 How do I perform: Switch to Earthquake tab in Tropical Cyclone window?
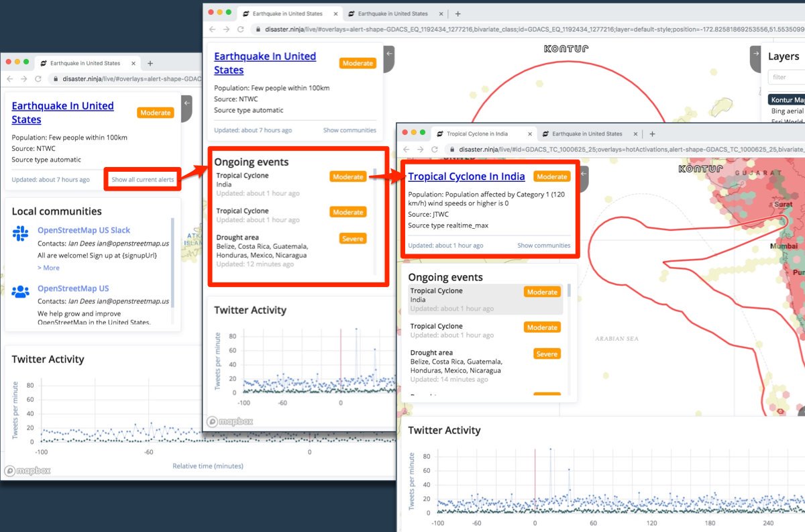click(x=586, y=134)
